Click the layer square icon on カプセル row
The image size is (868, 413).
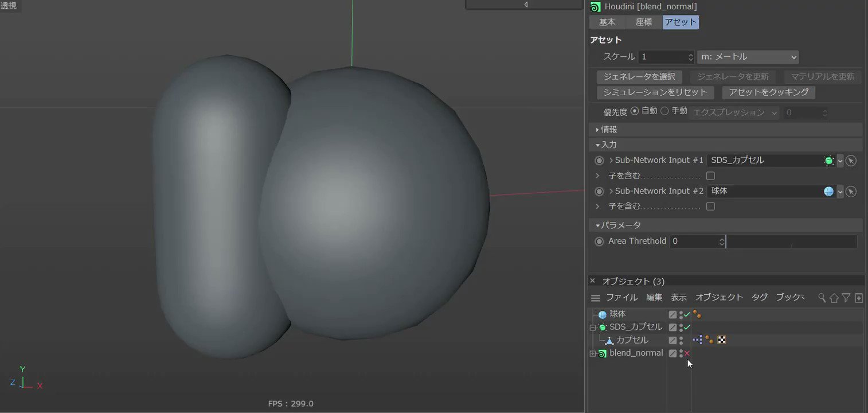coord(673,341)
